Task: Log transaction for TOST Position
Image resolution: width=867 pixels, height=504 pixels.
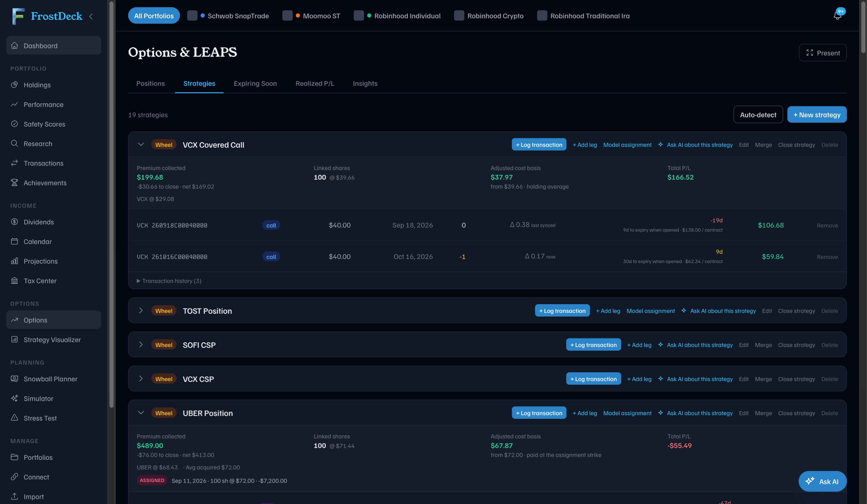Action: [562, 311]
